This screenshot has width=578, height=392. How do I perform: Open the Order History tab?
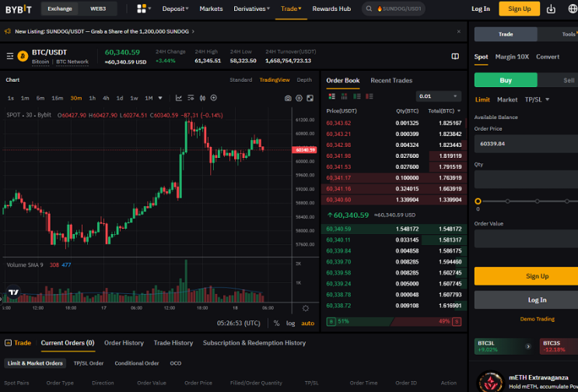tap(124, 343)
